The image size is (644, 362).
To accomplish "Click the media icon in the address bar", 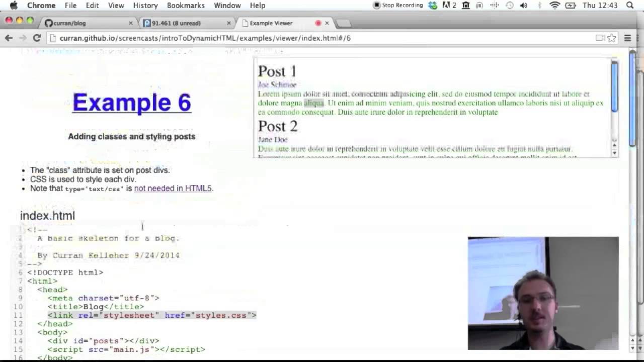I will pyautogui.click(x=600, y=38).
